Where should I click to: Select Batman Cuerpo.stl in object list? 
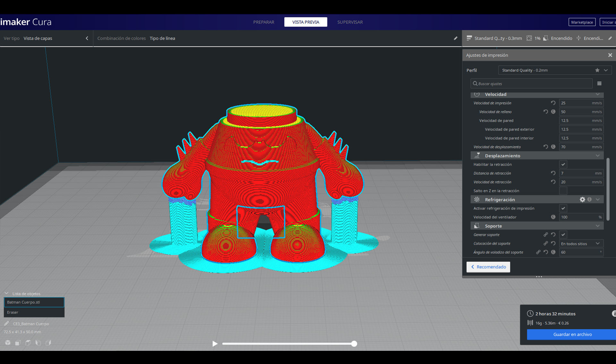click(x=34, y=302)
